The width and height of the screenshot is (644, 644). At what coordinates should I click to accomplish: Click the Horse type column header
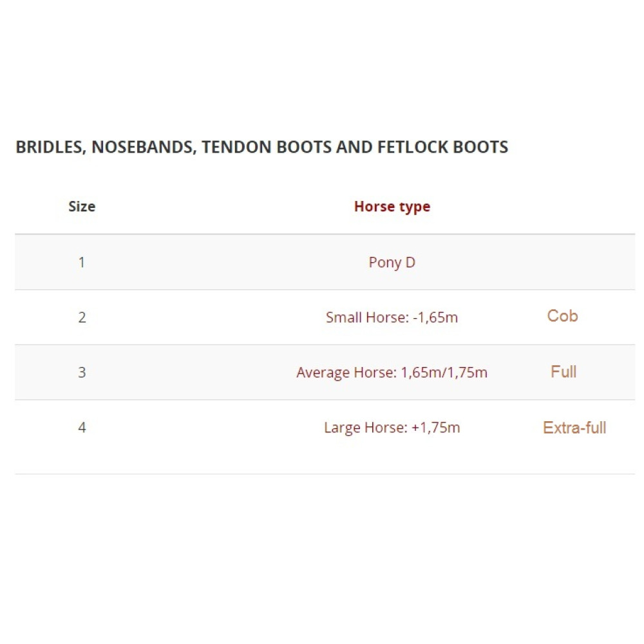pos(392,207)
